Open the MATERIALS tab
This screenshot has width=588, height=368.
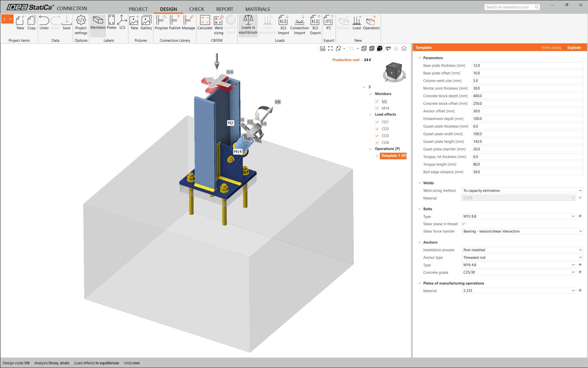click(258, 9)
